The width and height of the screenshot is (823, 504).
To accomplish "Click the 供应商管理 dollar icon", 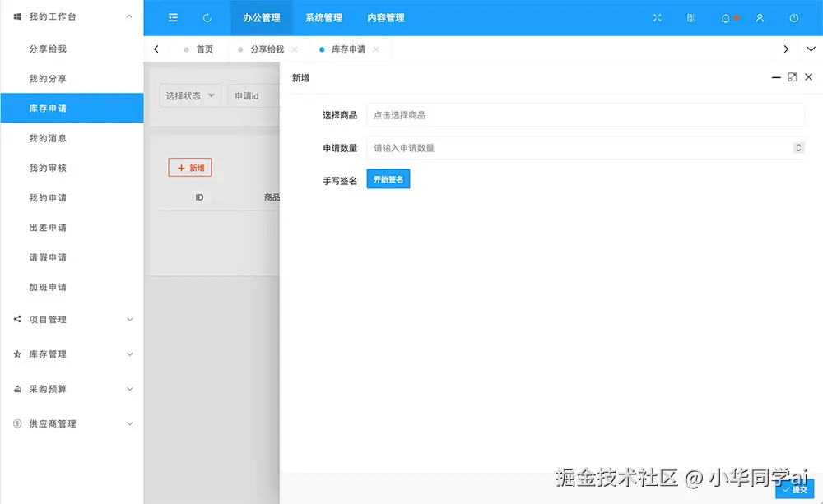I will [x=17, y=423].
